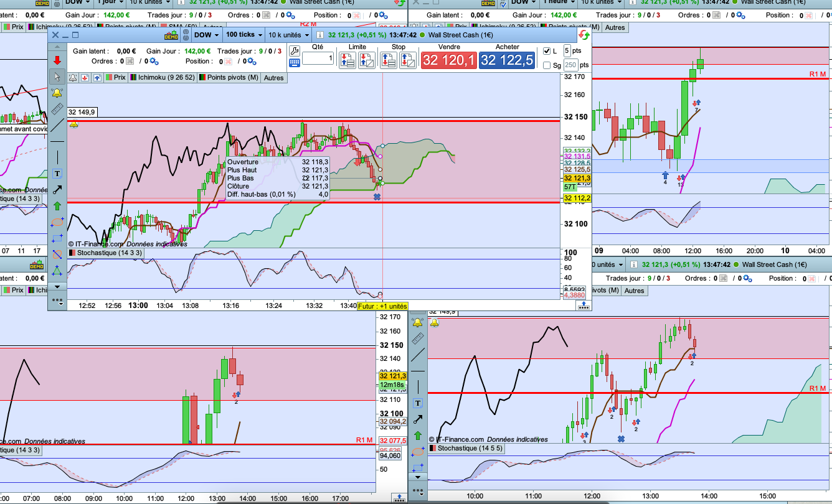
Task: Click the blue keyboard icon below the wrench
Action: click(x=295, y=63)
